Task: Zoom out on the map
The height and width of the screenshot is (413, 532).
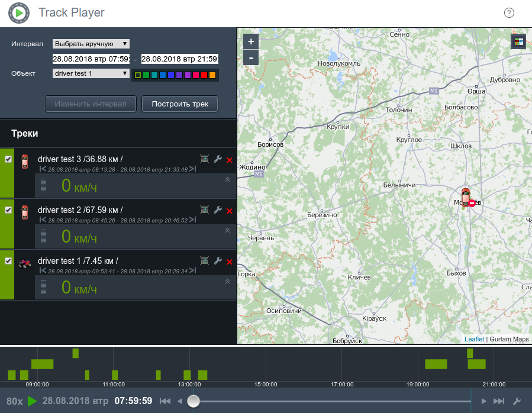Action: click(251, 58)
